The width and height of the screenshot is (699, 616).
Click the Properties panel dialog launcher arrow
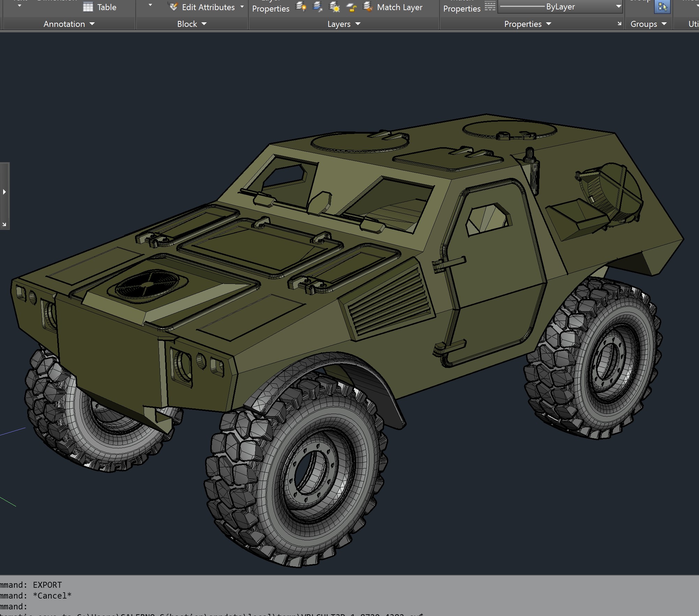point(619,24)
